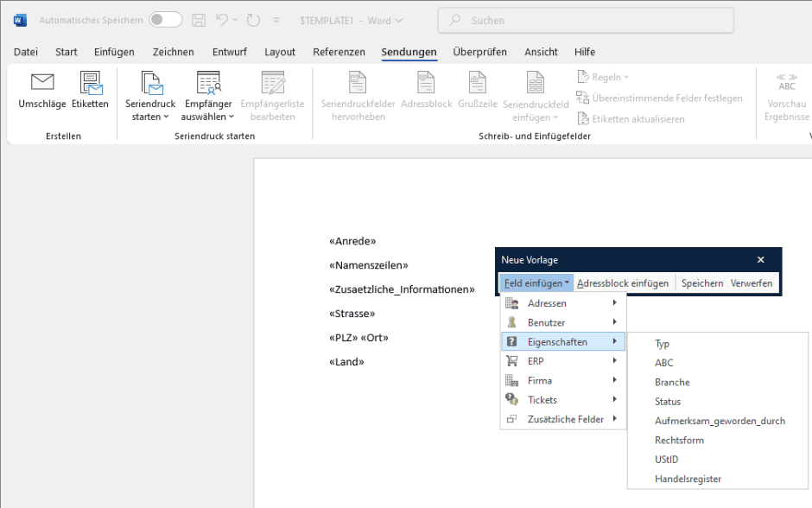Click the Save disk icon
Image resolution: width=812 pixels, height=508 pixels.
click(199, 20)
